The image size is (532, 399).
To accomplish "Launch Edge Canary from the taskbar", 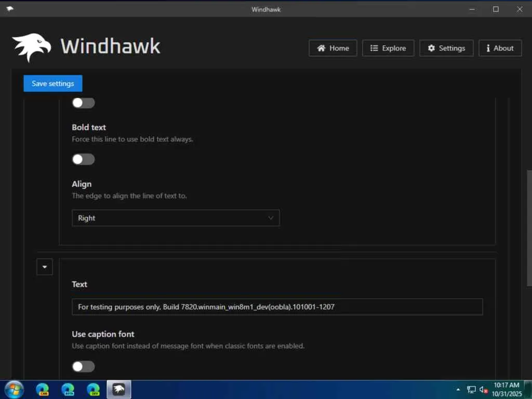I will [43, 390].
